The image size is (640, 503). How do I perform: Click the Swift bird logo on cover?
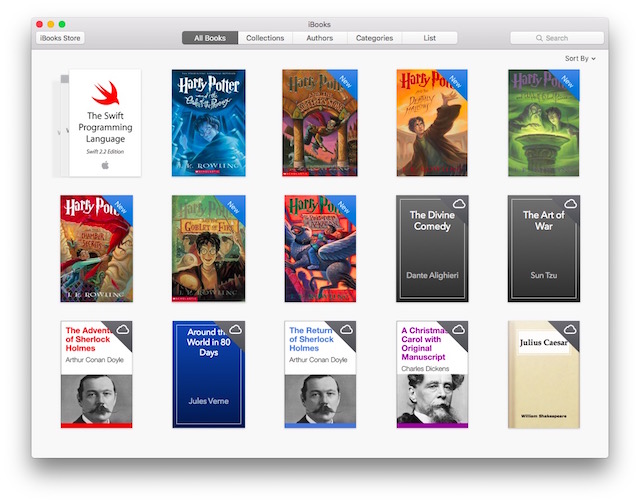(x=105, y=93)
